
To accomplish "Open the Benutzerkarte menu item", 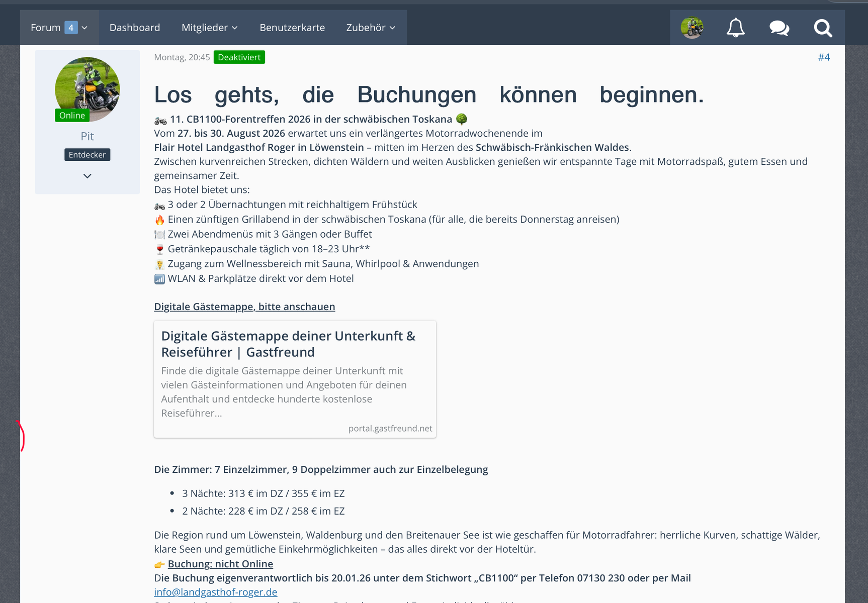I will click(x=292, y=28).
